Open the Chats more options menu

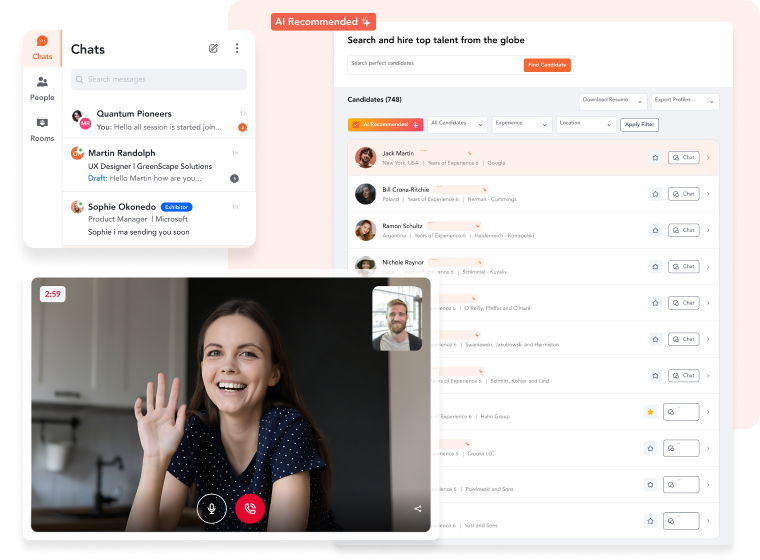click(237, 48)
